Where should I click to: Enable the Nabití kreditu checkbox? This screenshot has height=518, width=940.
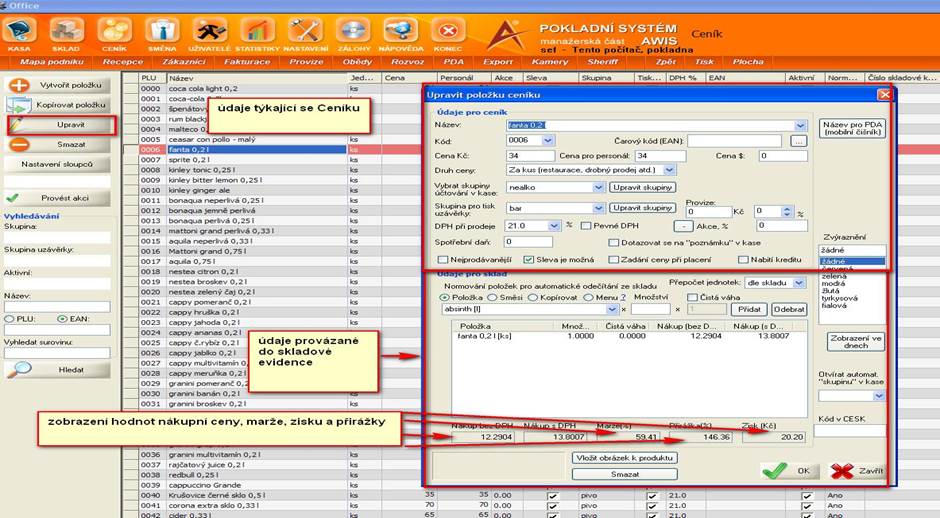pyautogui.click(x=743, y=260)
